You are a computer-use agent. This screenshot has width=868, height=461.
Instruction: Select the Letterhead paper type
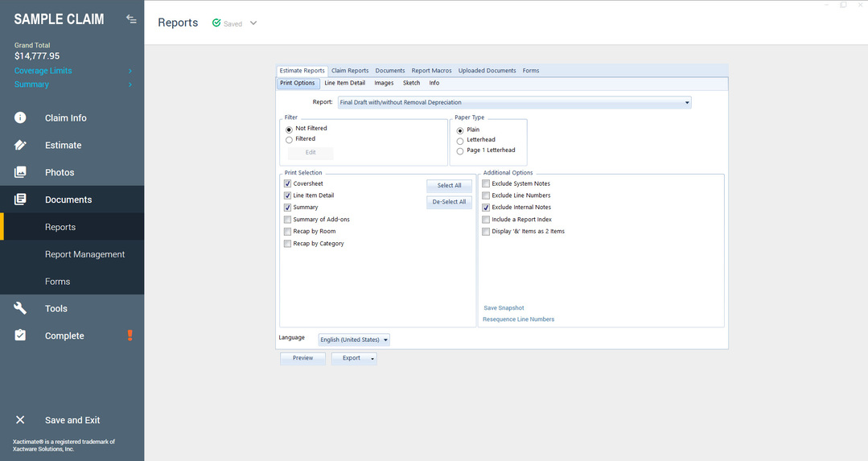point(460,141)
